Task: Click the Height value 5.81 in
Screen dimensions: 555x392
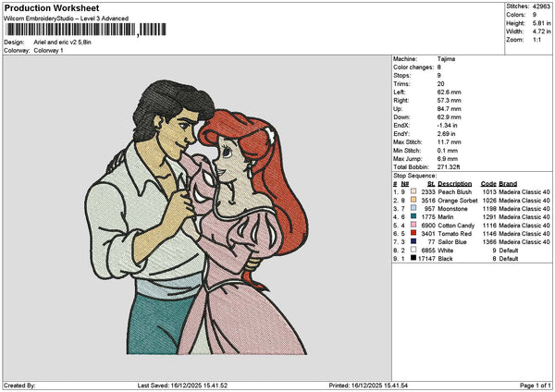Action: pos(541,23)
